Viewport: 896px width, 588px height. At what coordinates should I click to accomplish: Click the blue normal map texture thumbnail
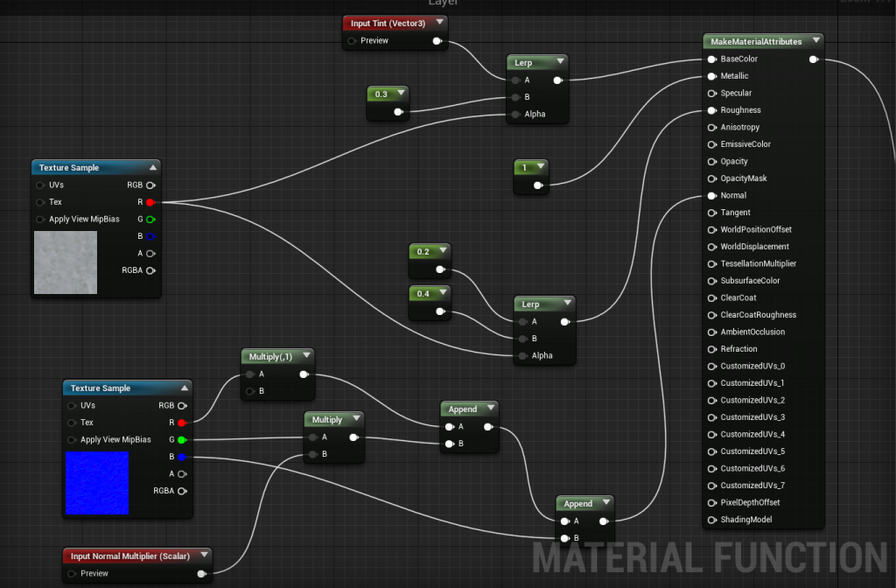tap(97, 483)
